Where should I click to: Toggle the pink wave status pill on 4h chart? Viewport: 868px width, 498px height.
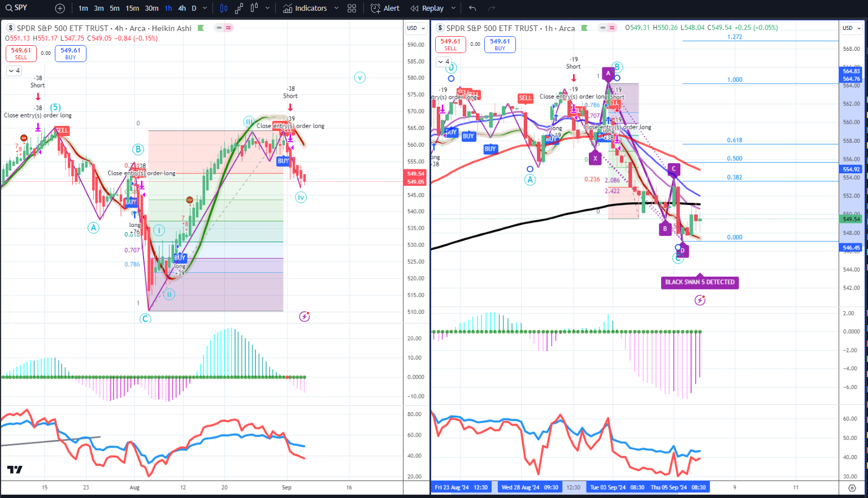[x=228, y=28]
